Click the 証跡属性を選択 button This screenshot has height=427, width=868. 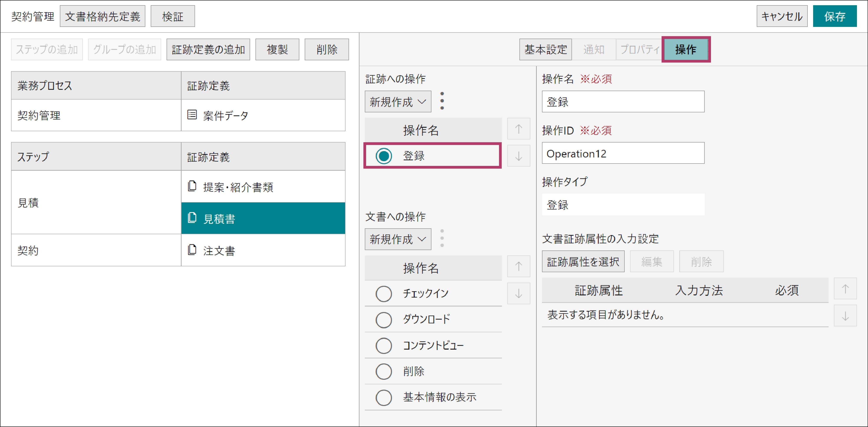(x=583, y=261)
